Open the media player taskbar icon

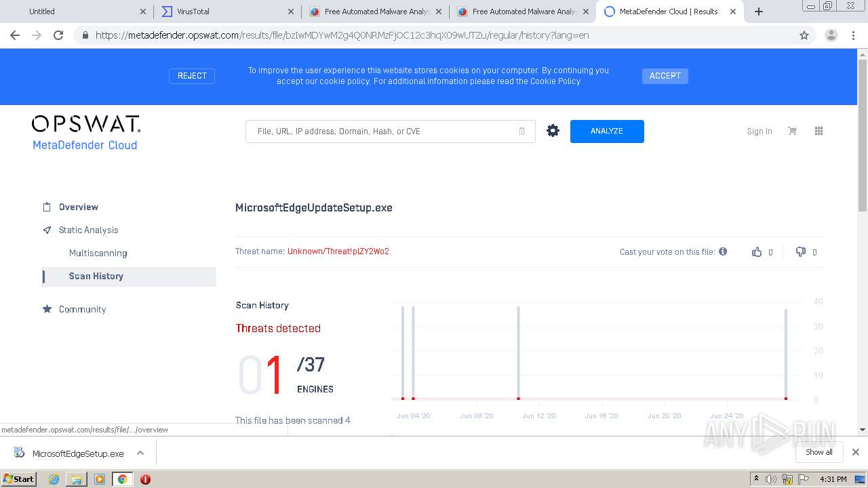pos(100,479)
